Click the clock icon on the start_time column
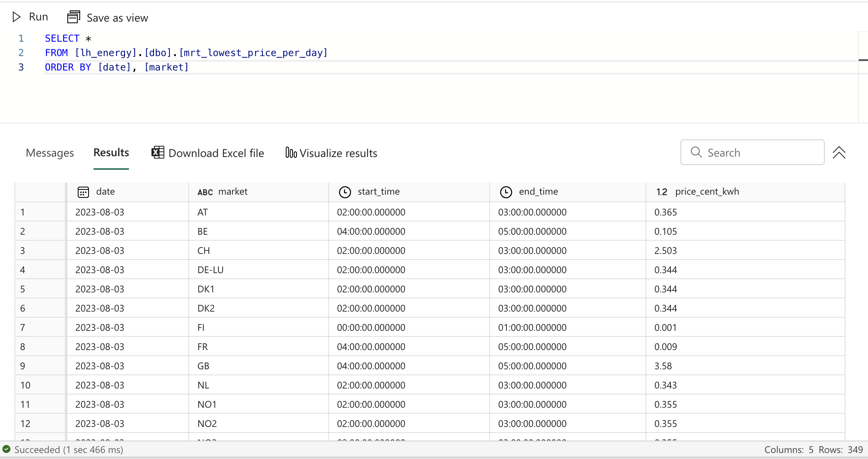The width and height of the screenshot is (868, 459). (x=345, y=192)
